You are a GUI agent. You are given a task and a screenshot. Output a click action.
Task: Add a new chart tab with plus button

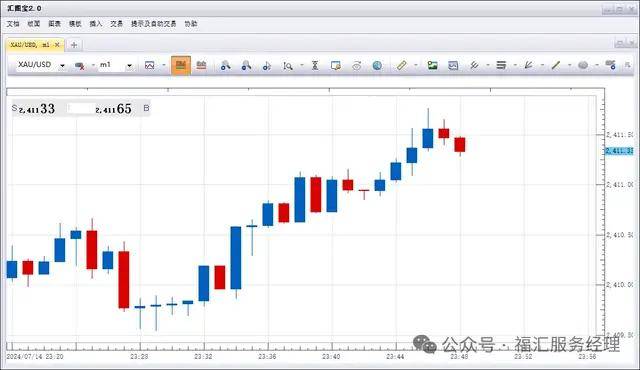tap(74, 45)
